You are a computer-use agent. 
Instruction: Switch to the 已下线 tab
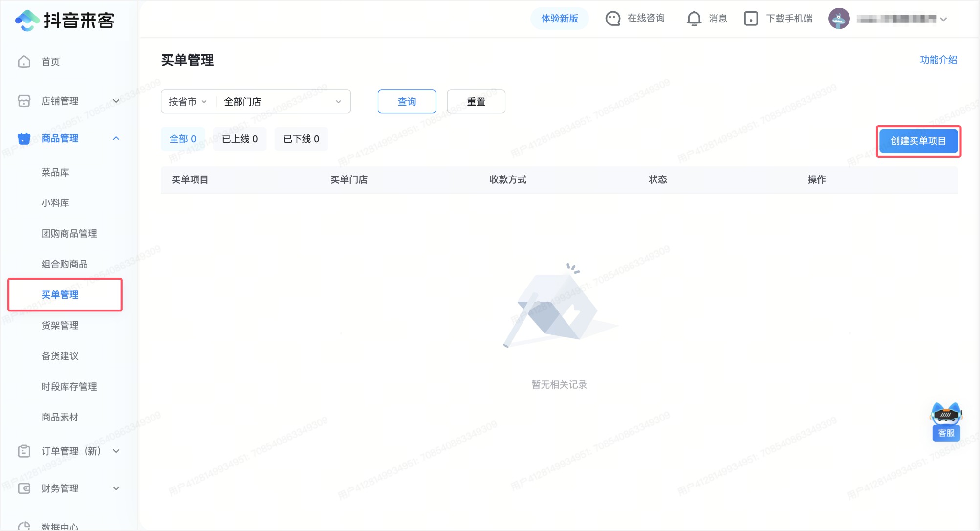[301, 139]
